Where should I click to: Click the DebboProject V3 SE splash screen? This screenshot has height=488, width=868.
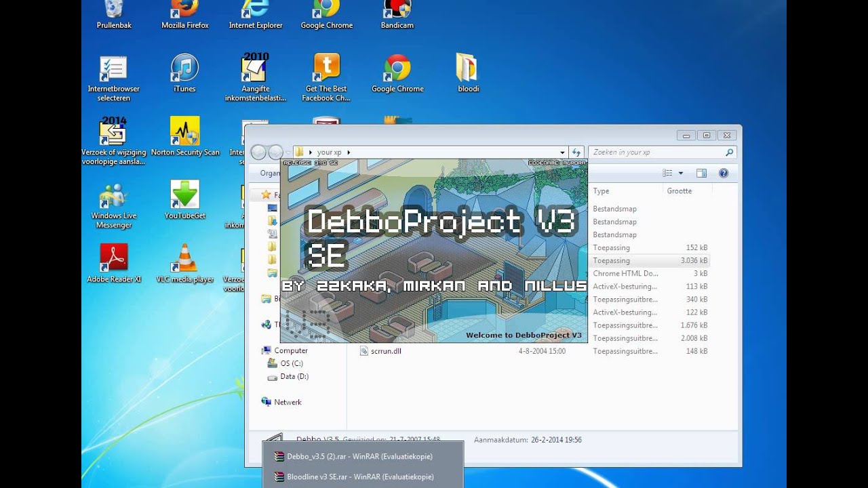click(x=434, y=251)
